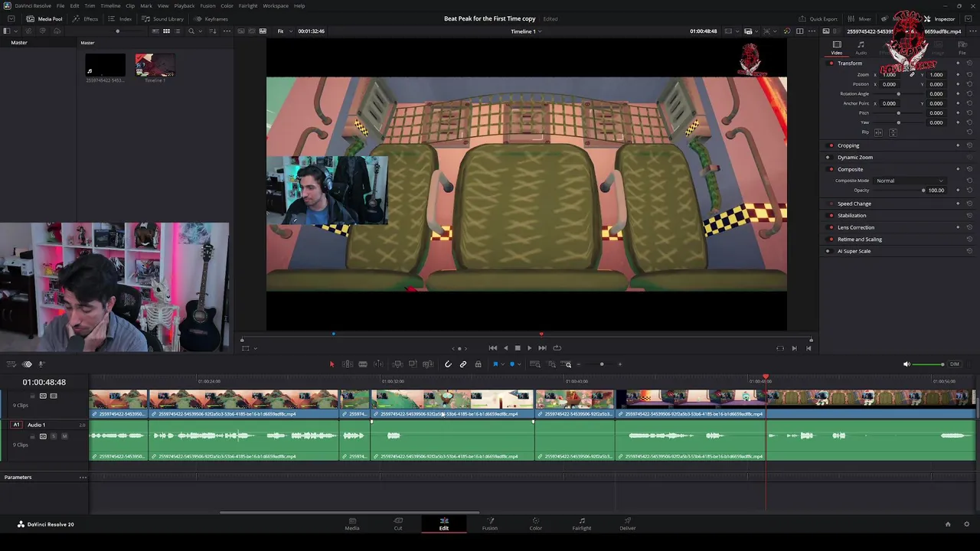
Task: Toggle the Linked Selection chain icon
Action: [463, 364]
